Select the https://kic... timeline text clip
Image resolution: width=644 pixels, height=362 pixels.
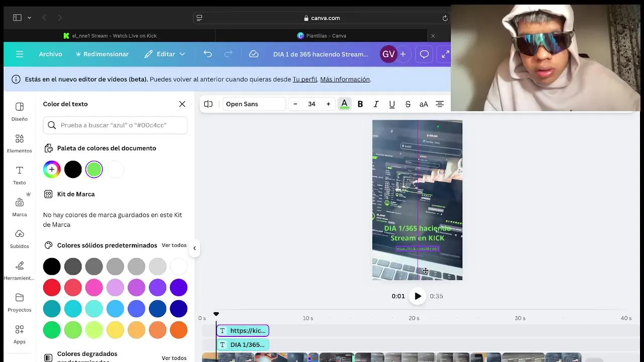click(243, 330)
